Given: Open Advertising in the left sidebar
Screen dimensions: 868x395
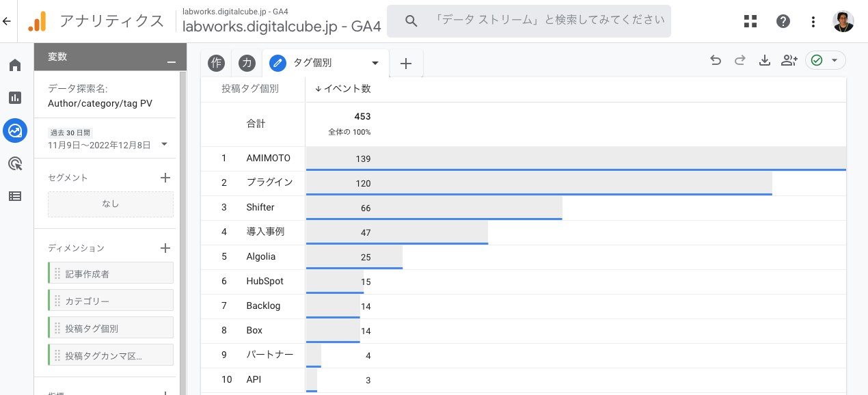Looking at the screenshot, I should [x=15, y=163].
